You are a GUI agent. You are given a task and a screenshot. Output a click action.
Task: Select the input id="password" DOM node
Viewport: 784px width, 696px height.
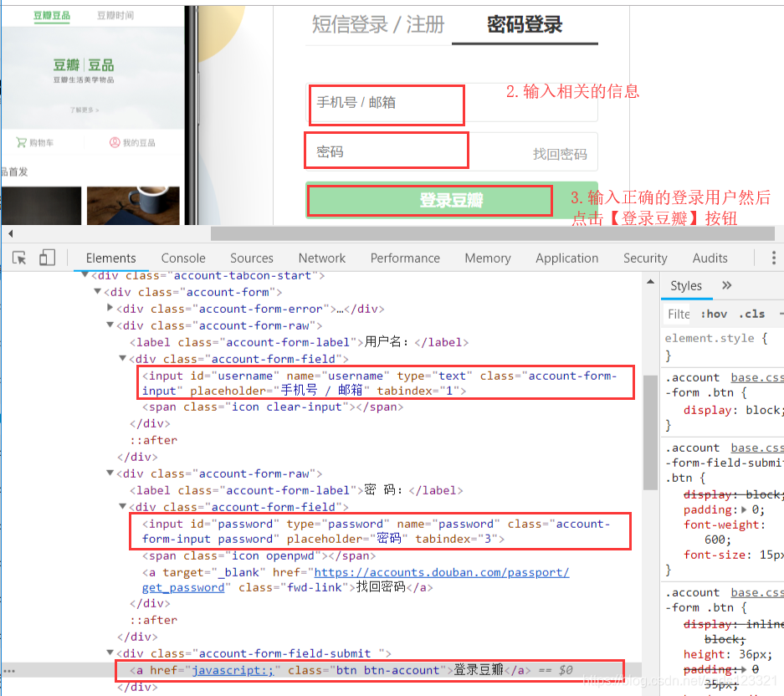point(376,531)
